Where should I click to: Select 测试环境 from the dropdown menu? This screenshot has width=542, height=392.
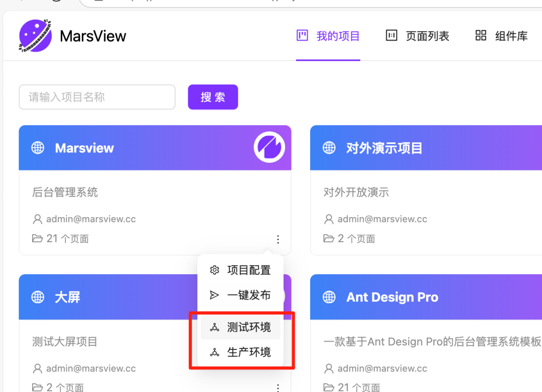click(x=248, y=327)
